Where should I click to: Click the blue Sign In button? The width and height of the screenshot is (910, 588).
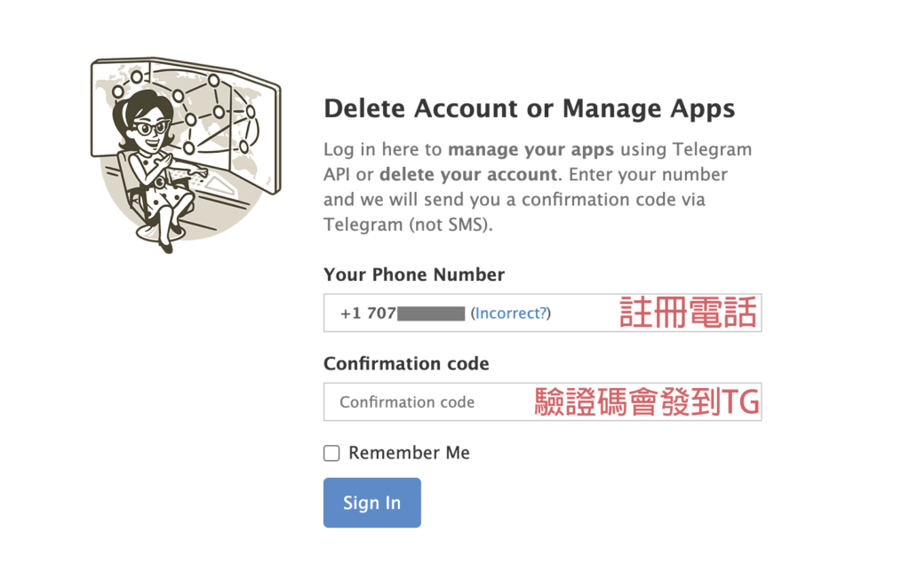371,503
